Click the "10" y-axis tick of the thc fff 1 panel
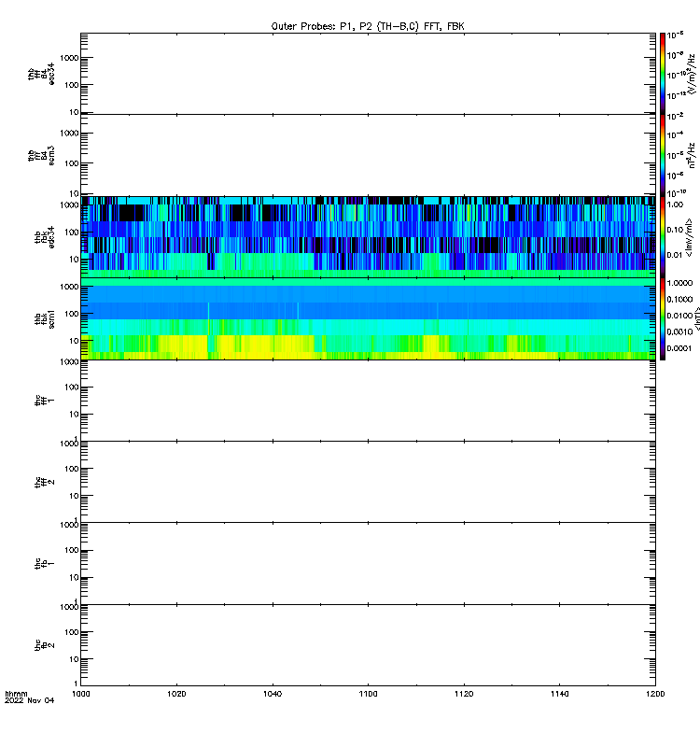 75,415
